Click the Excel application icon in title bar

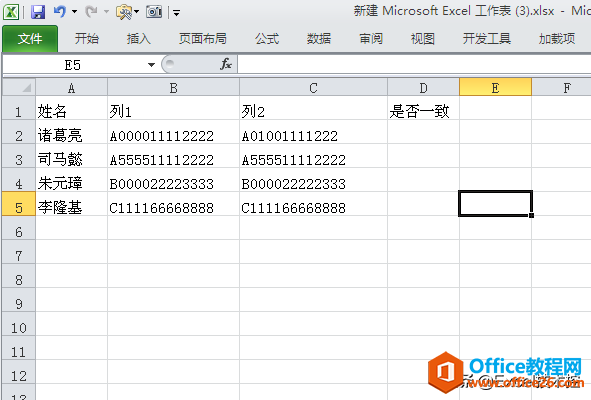11,12
